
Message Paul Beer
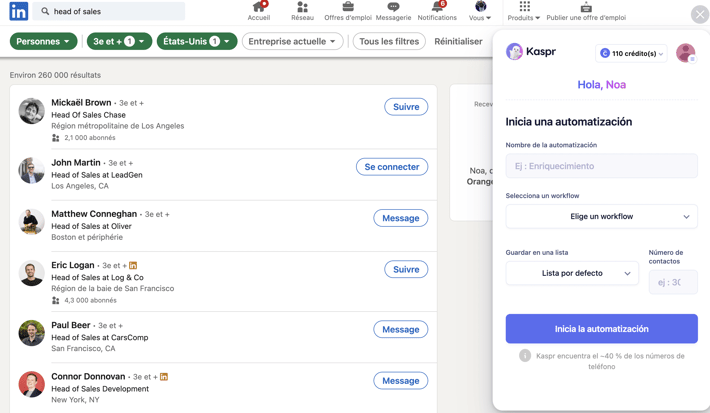401,329
